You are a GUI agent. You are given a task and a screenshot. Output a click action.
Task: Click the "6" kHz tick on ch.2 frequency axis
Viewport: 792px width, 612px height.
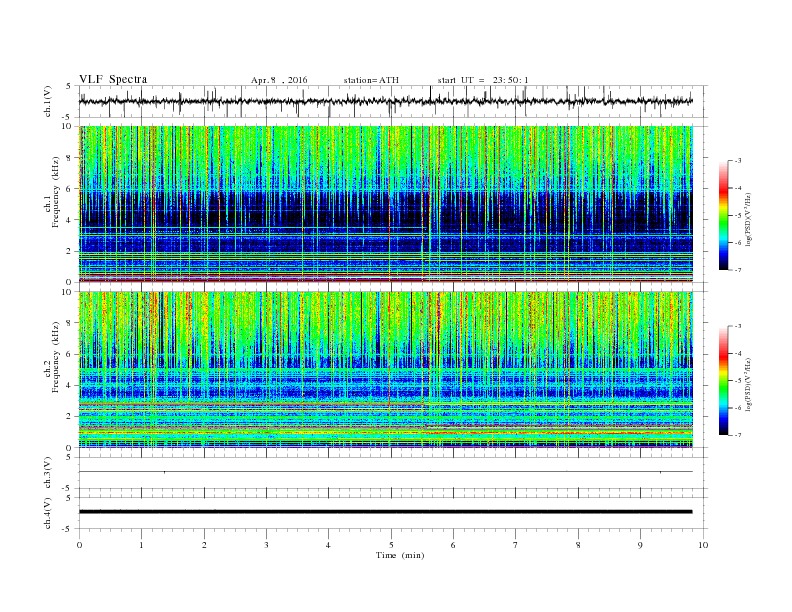click(x=69, y=354)
